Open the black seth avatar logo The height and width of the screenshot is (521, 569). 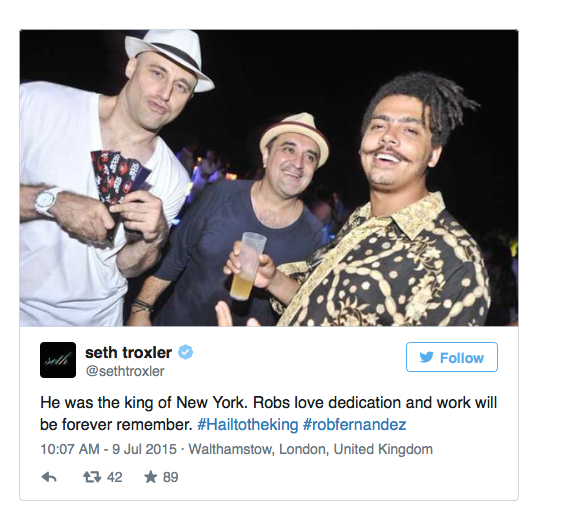(x=58, y=360)
